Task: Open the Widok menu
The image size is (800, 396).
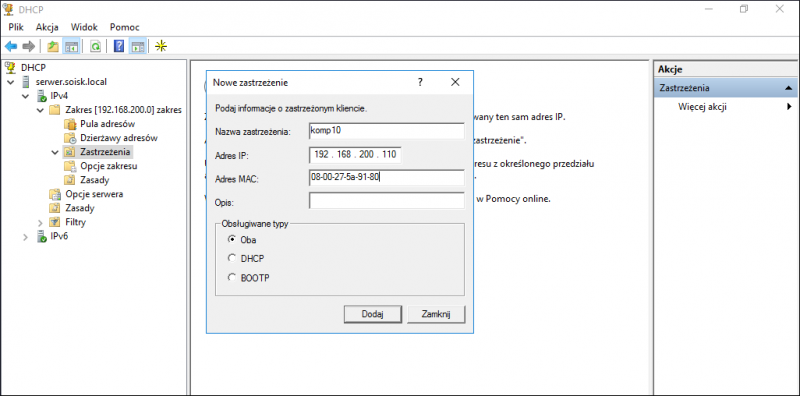Action: (84, 27)
